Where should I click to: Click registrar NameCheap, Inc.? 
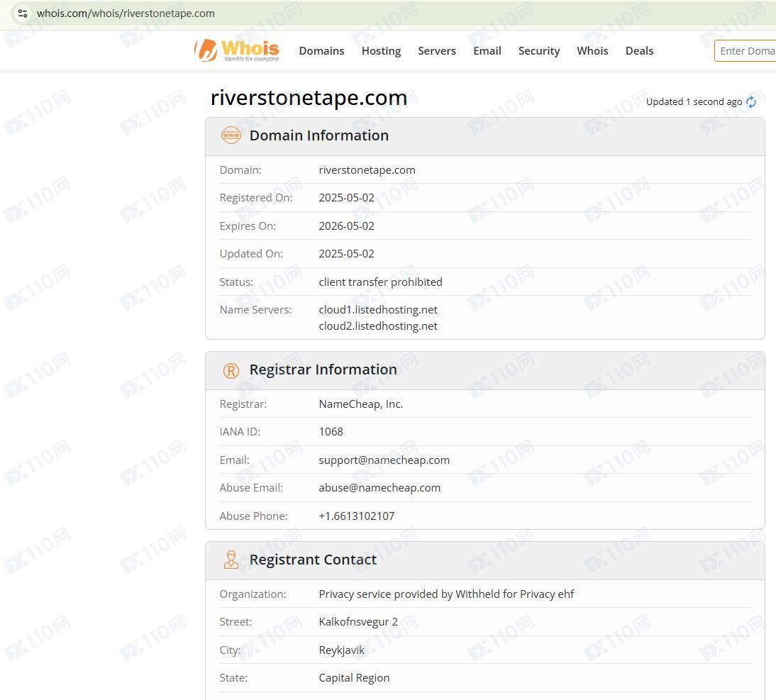361,404
